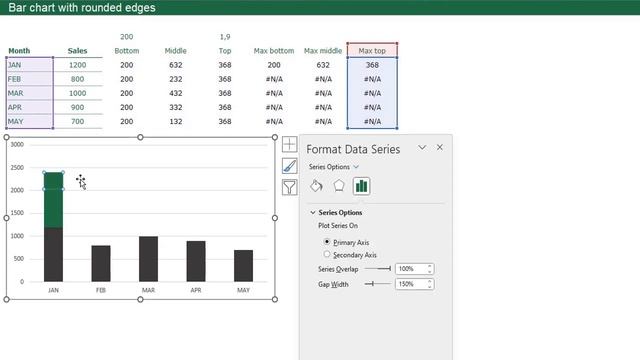Open task pane options chevron
Viewport: 640px width, 360px height.
click(422, 147)
